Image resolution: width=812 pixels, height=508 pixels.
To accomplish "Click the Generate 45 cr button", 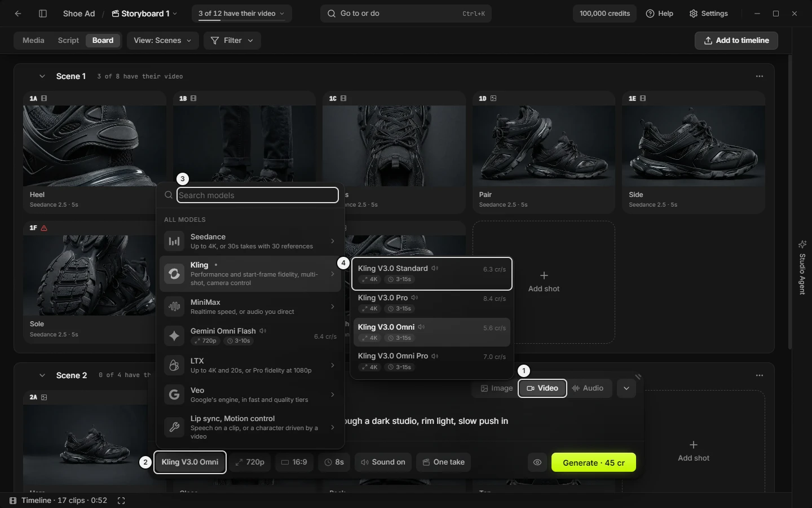I will tap(594, 462).
